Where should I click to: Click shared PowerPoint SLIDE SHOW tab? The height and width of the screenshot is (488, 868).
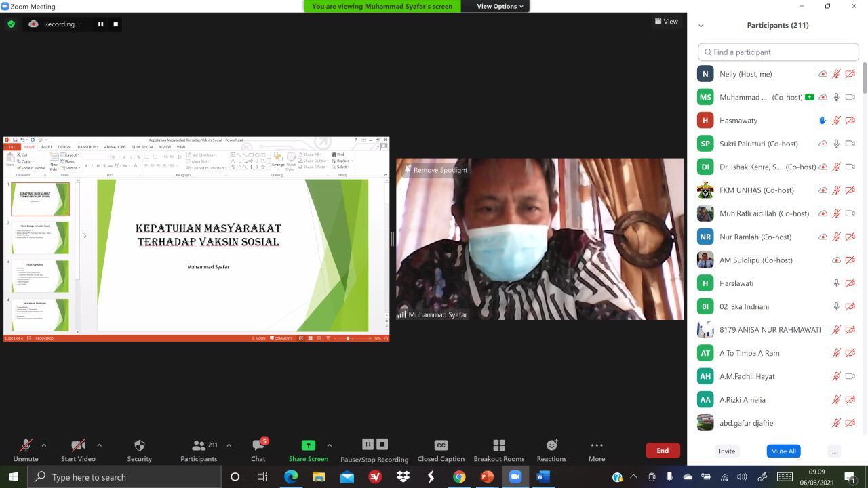[x=142, y=147]
